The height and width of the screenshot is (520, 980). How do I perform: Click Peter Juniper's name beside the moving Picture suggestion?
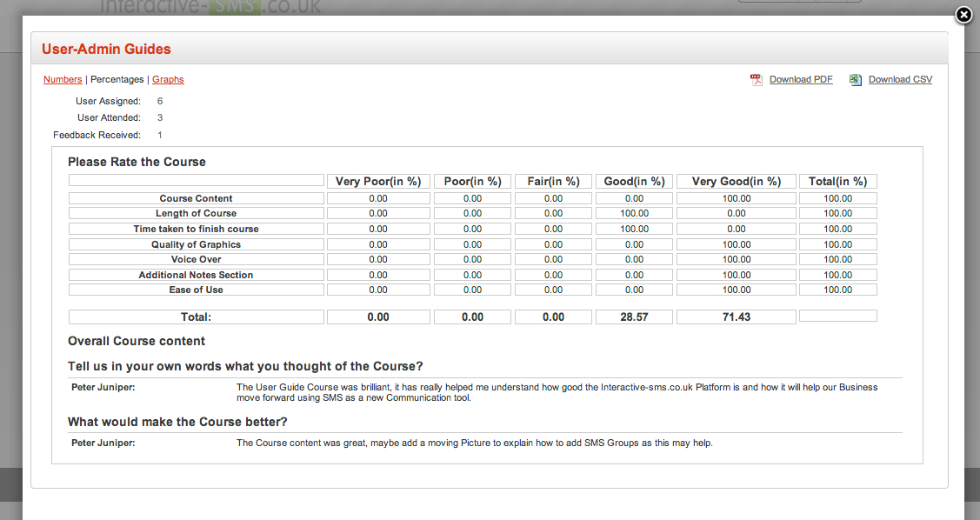[103, 443]
